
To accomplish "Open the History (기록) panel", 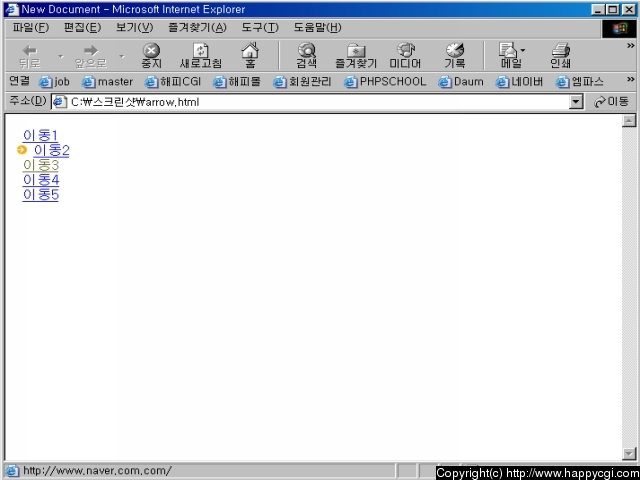I will (x=455, y=56).
